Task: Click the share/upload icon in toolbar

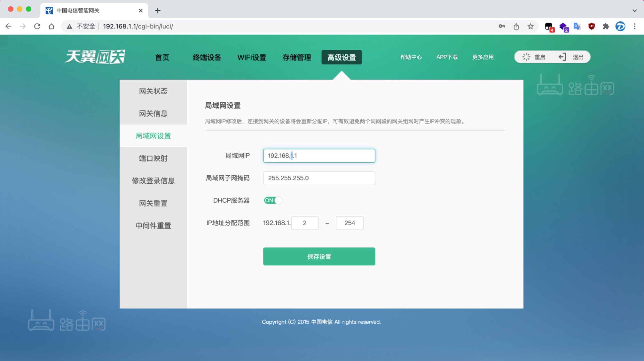Action: tap(516, 26)
